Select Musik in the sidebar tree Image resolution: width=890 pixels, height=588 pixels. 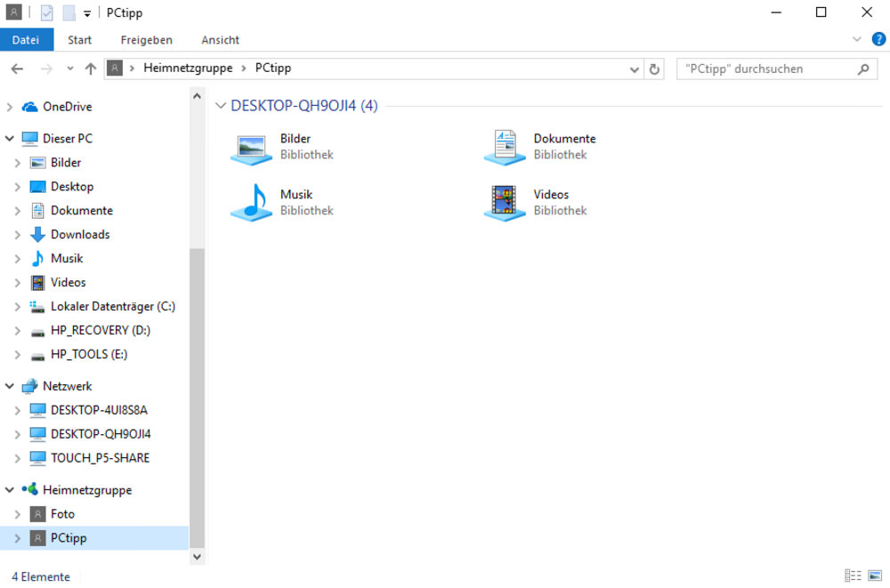[67, 258]
